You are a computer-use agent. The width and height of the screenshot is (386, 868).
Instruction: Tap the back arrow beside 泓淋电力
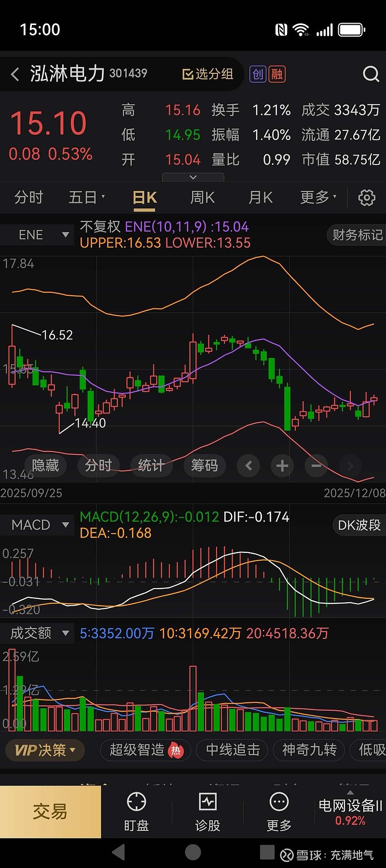coord(15,74)
